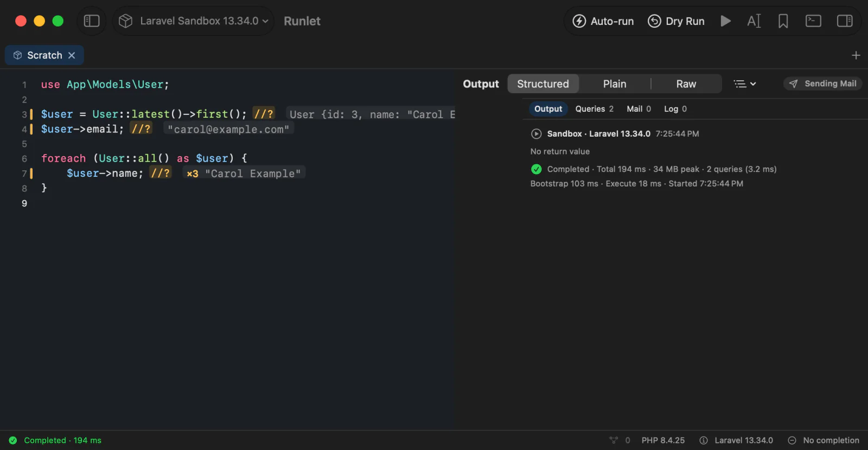Image resolution: width=868 pixels, height=450 pixels.
Task: Toggle Dry Run mode
Action: [676, 21]
